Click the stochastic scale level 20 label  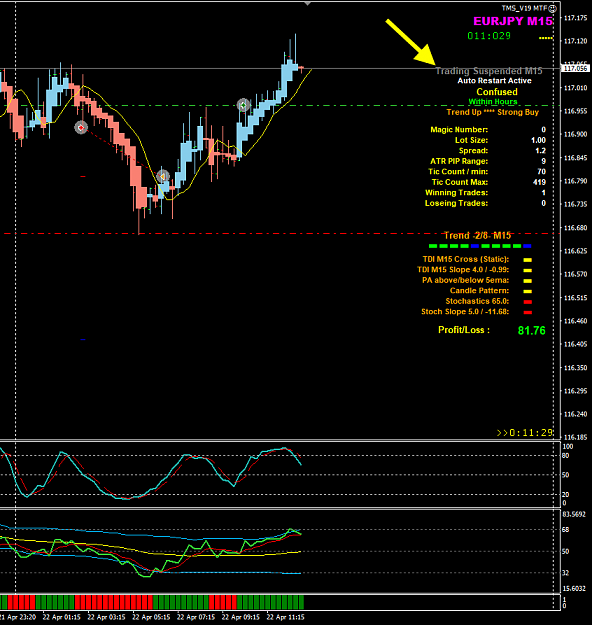(x=565, y=495)
